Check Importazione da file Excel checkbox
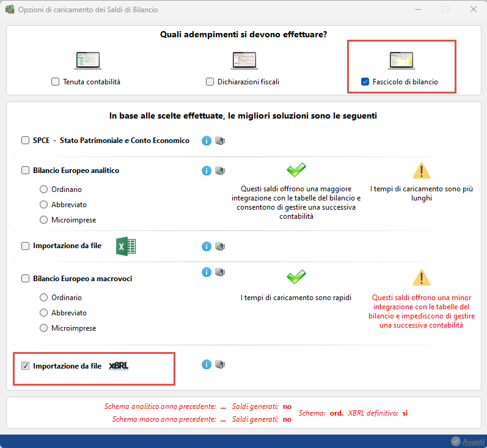This screenshot has width=487, height=448. pos(25,246)
